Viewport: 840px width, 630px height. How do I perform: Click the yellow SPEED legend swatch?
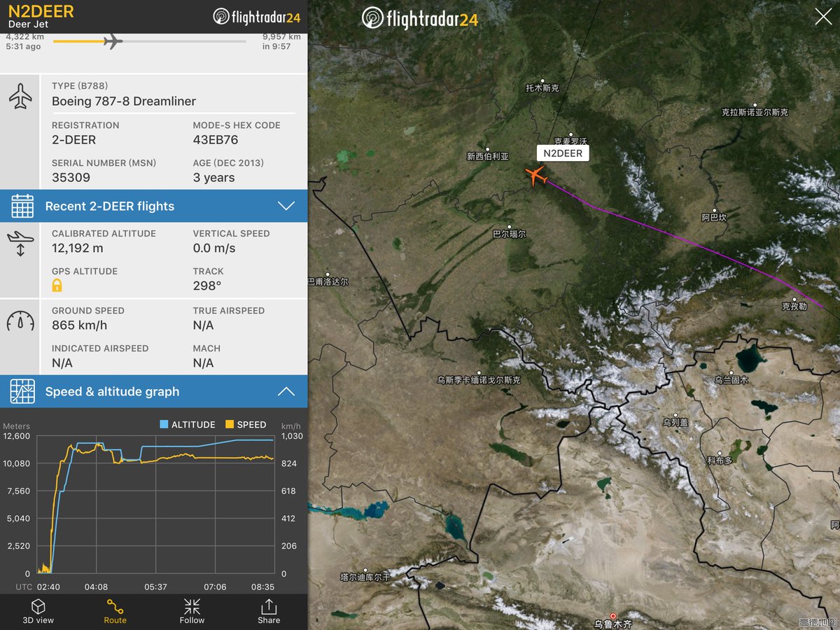coord(230,424)
